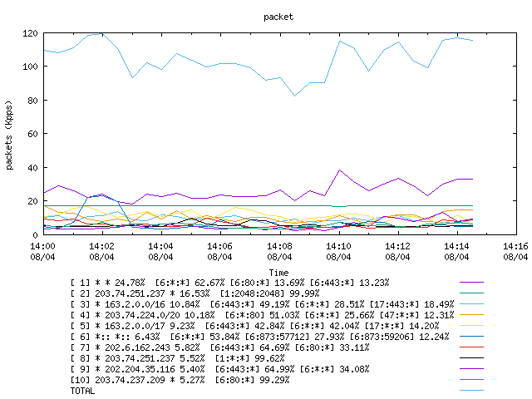Click the dark blue line bump at 14:02
Image resolution: width=532 pixels, height=399 pixels.
pyautogui.click(x=102, y=196)
